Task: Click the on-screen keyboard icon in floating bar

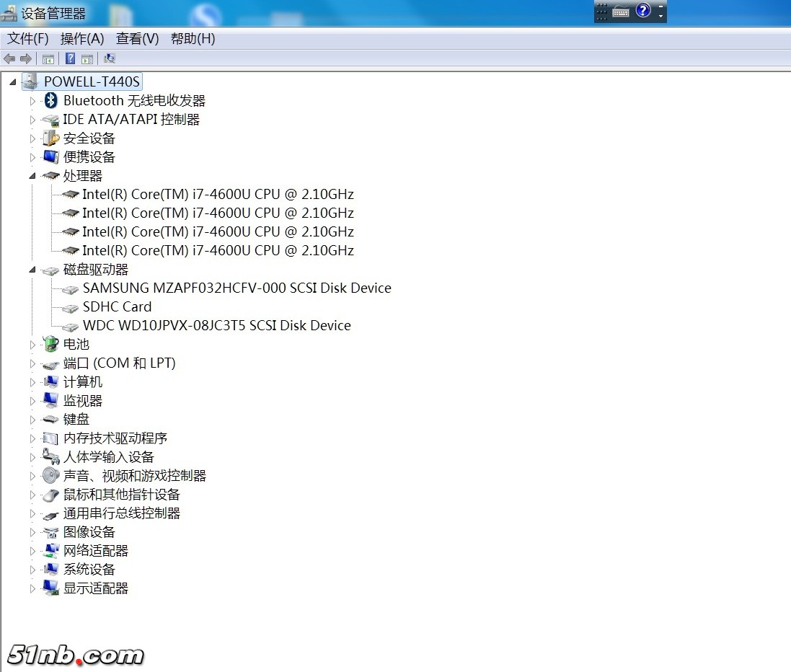Action: coord(621,12)
